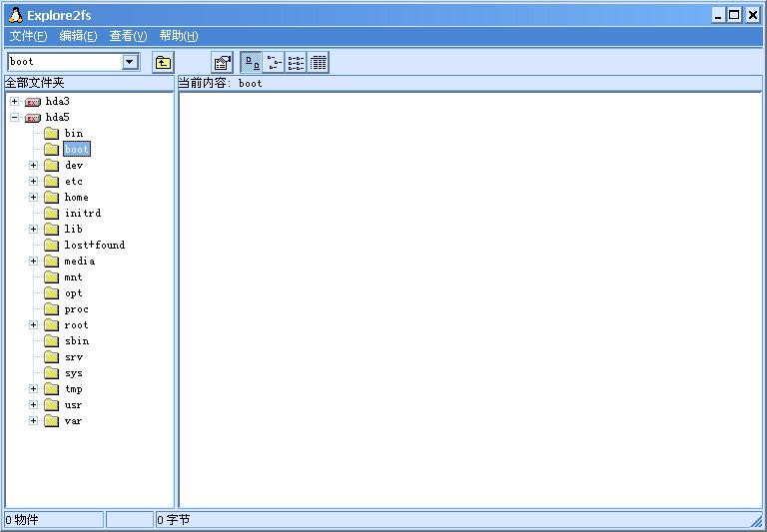Click the etc folder icon
767x532 pixels.
(x=51, y=182)
